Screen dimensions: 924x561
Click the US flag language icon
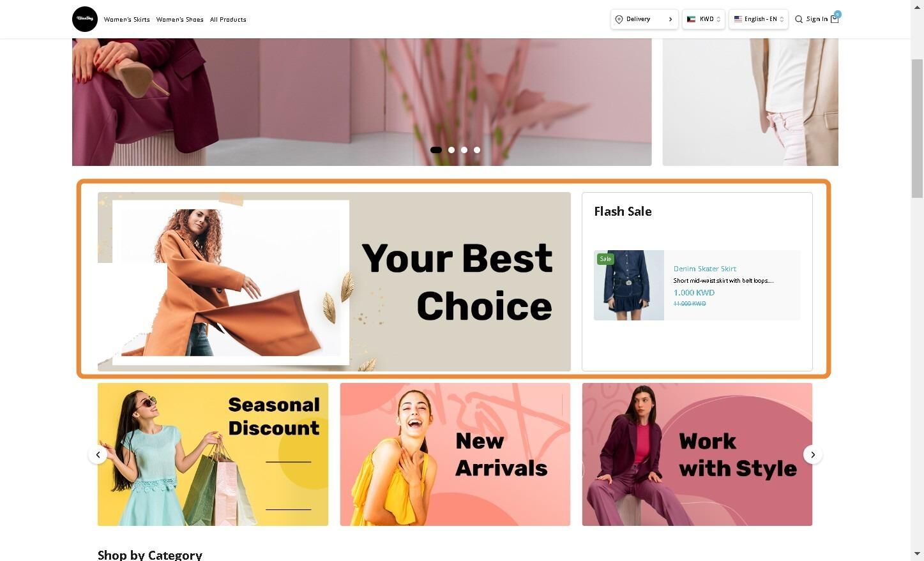pyautogui.click(x=738, y=19)
